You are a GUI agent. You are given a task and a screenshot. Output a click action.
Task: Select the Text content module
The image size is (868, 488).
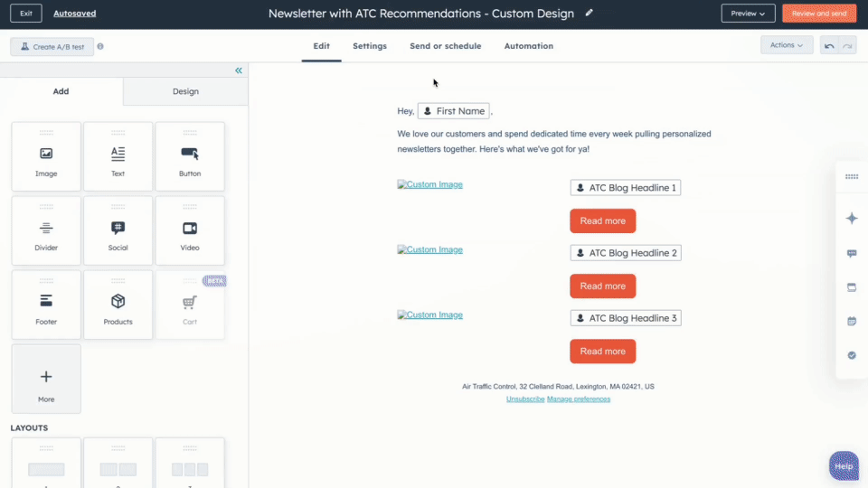[118, 157]
